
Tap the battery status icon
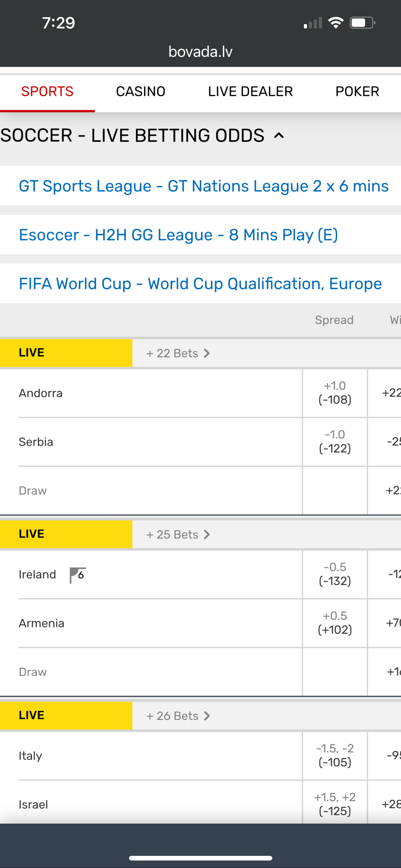pyautogui.click(x=362, y=23)
